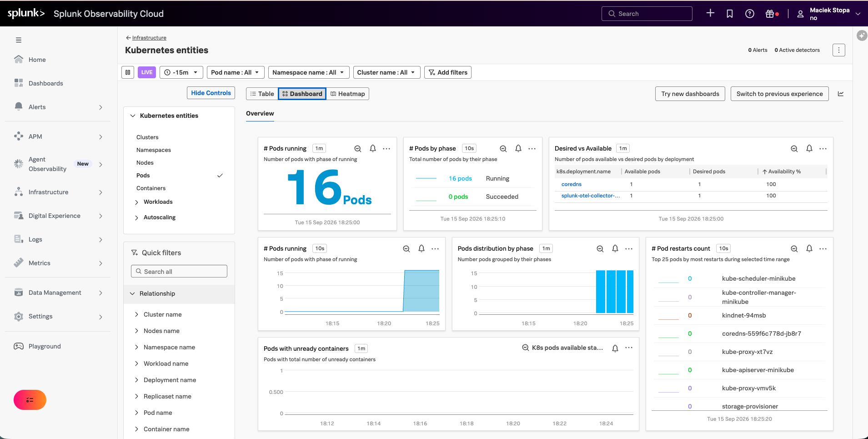Open coredns deployment link

[572, 184]
